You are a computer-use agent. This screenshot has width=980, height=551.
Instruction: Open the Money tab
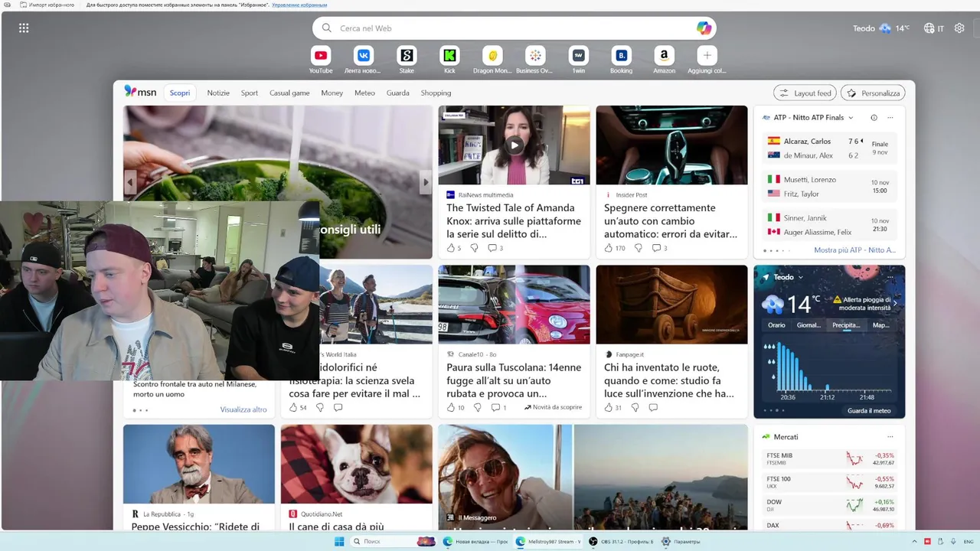[332, 93]
